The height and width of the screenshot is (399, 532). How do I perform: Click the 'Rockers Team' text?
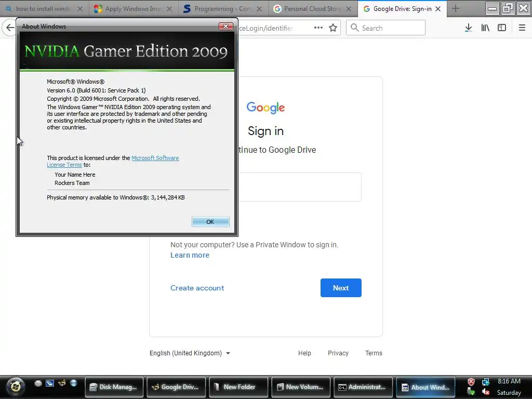tap(72, 183)
